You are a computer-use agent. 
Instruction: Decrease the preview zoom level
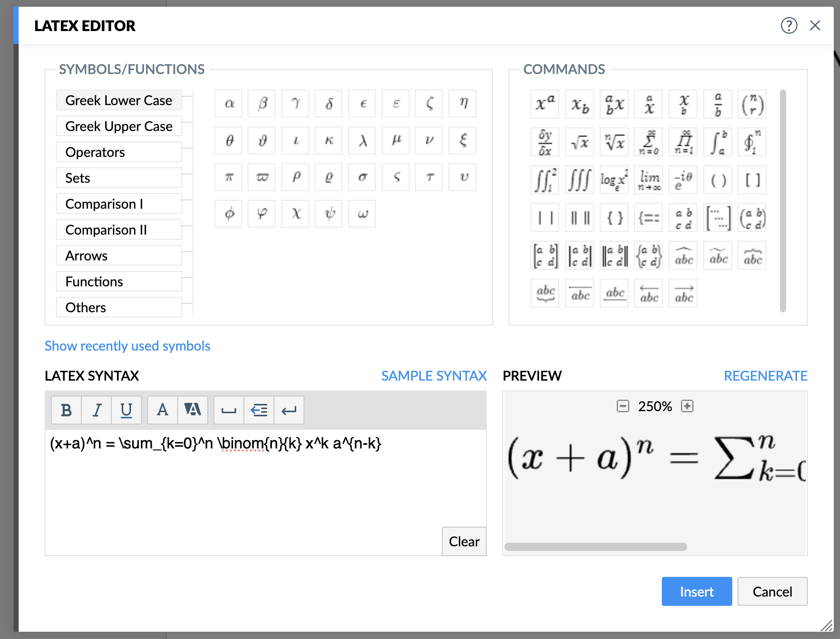623,406
